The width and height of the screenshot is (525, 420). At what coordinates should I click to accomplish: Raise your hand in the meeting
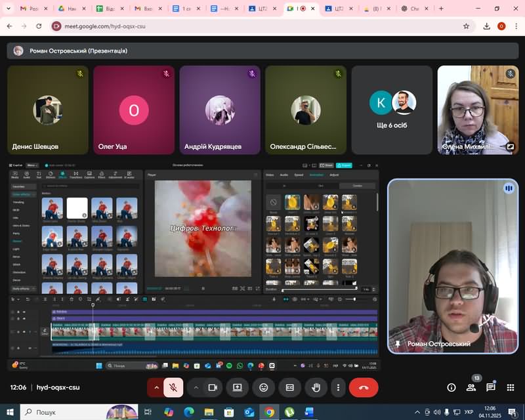(316, 388)
